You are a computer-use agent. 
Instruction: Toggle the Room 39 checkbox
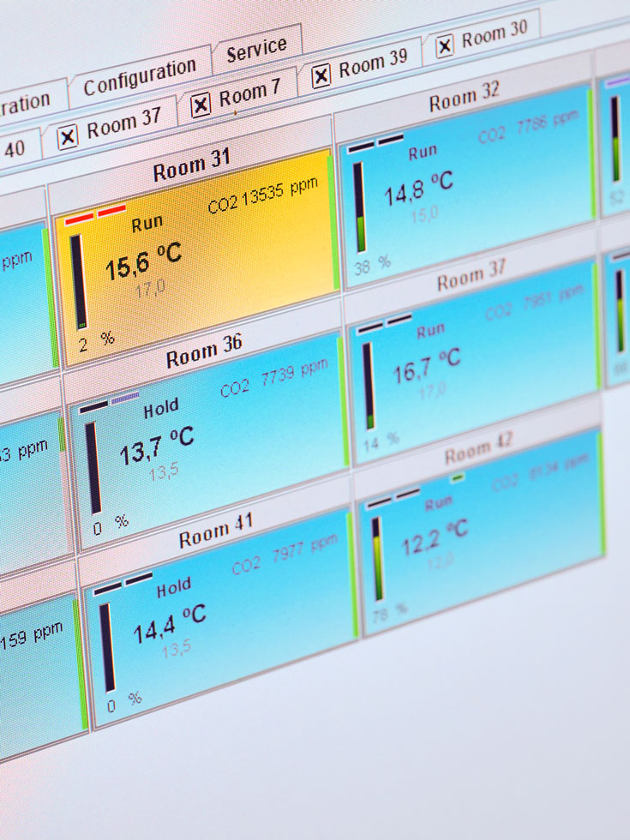pos(321,75)
